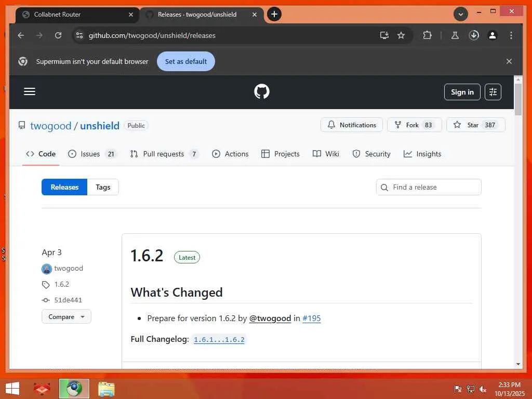Bookmark this page with the star icon
Viewport: 532px width, 399px height.
pos(401,35)
